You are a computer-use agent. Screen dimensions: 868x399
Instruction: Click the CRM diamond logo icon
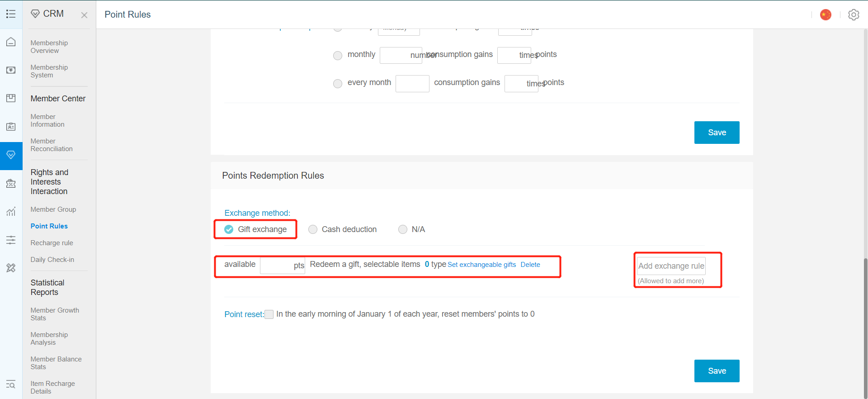pos(35,14)
